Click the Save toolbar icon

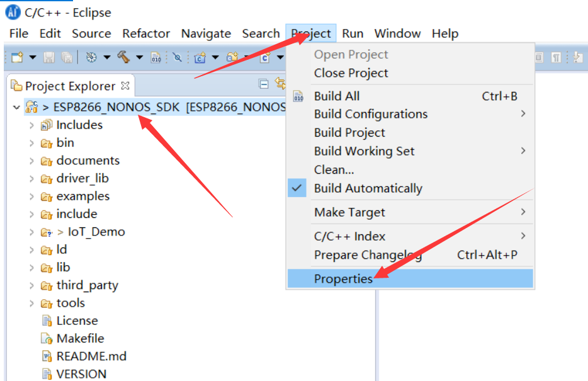[x=48, y=57]
